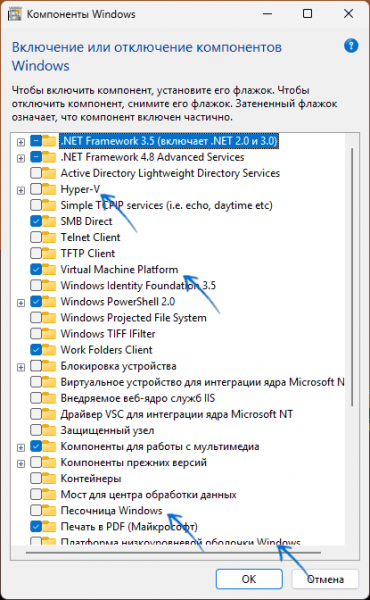Select the Внедряемое веб-ядро служб IIS row

[138, 398]
